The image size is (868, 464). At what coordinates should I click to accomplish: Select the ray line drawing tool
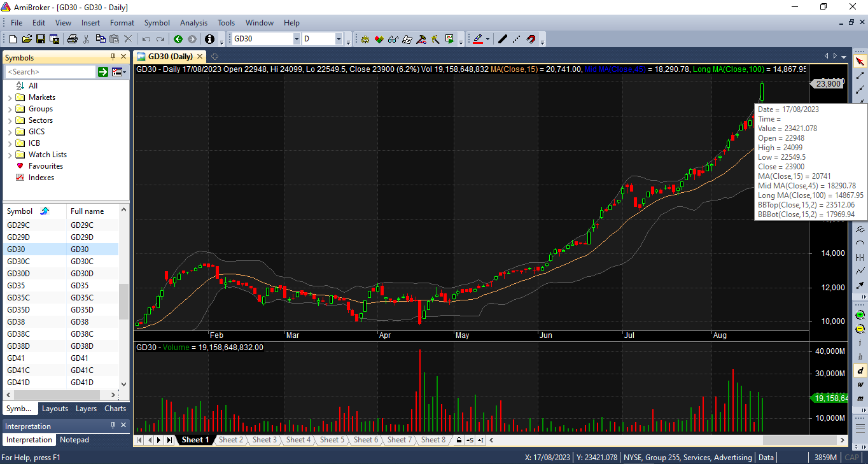860,90
